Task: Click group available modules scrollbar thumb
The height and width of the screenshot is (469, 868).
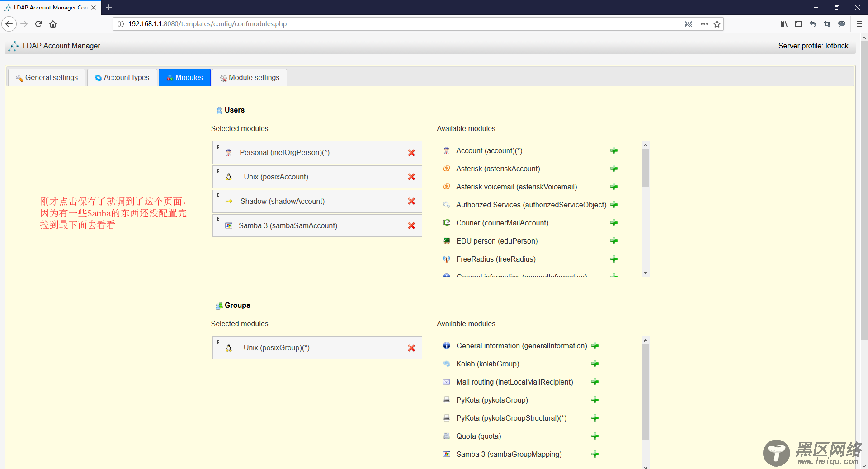Action: point(646,392)
